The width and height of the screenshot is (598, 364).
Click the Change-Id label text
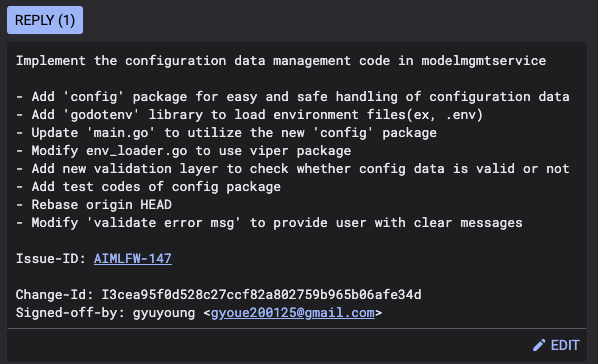[55, 295]
